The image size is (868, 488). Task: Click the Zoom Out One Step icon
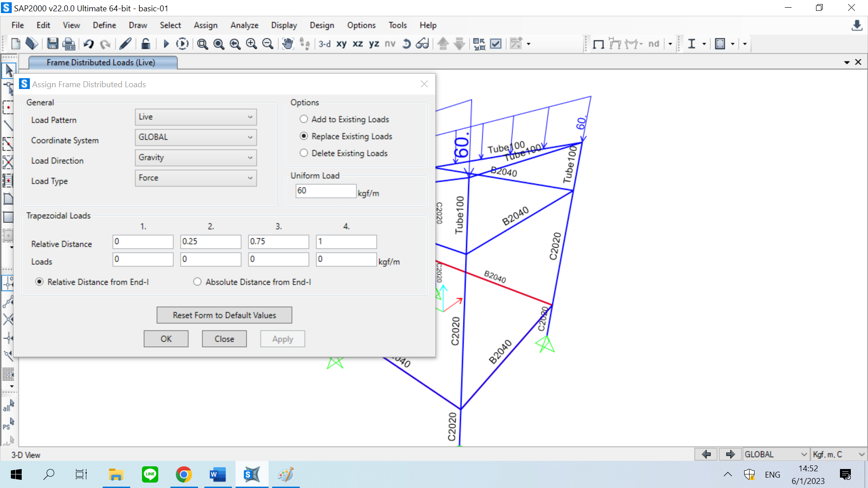268,44
